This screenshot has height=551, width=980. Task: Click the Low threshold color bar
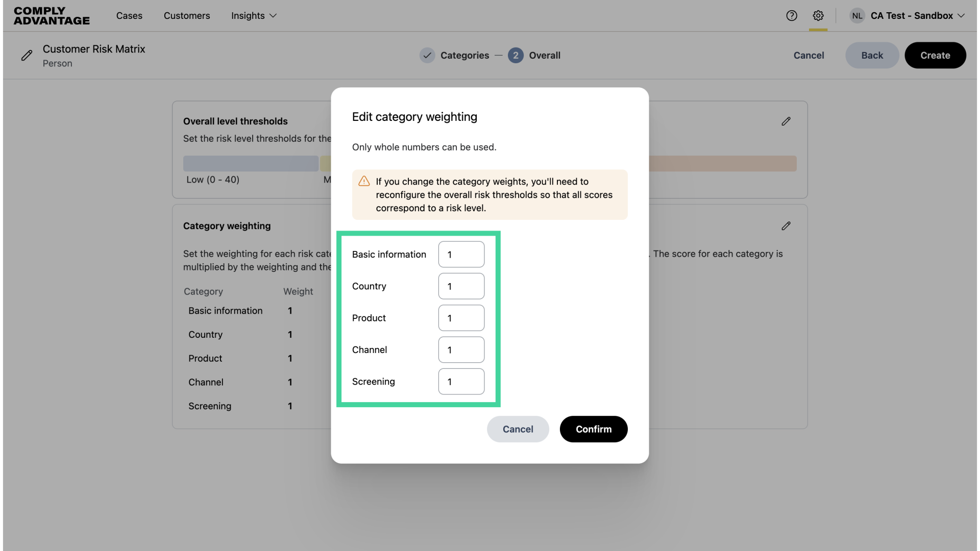[x=251, y=164]
